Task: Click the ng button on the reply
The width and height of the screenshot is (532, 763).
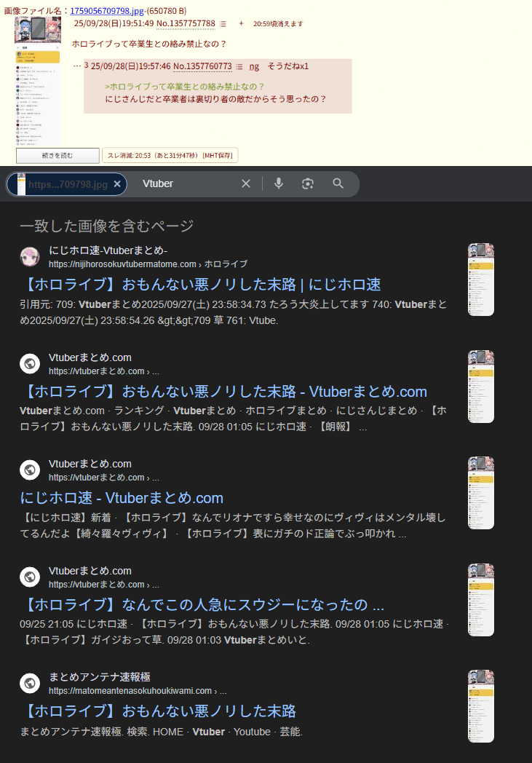Action: pyautogui.click(x=254, y=66)
